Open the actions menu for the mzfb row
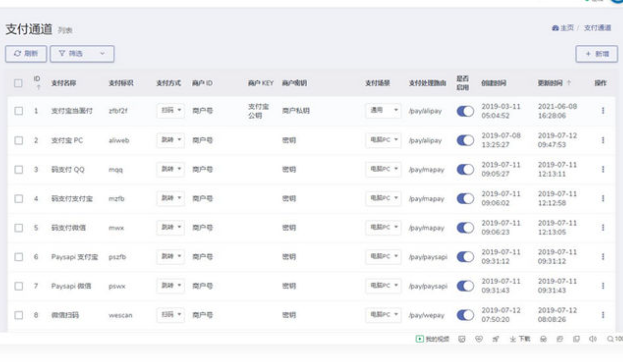Screen dimensions: 623x362 [603, 198]
